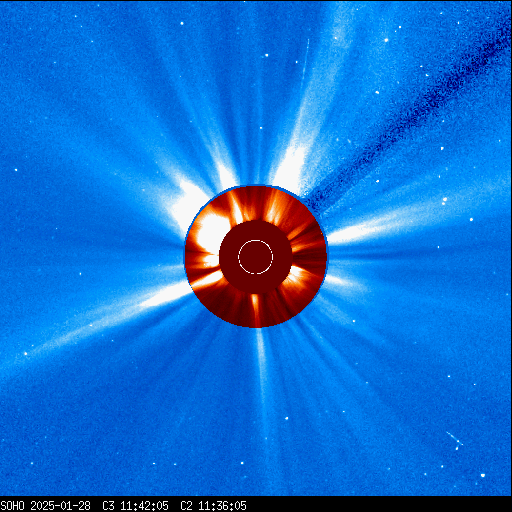
Task: Click the bright star in the upper-right sky
Action: [x=386, y=40]
